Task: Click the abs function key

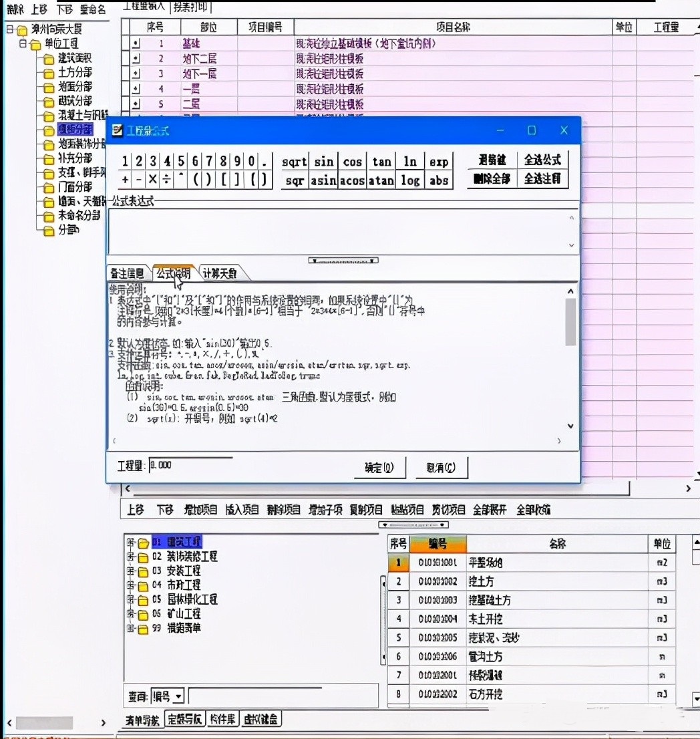Action: (x=438, y=180)
